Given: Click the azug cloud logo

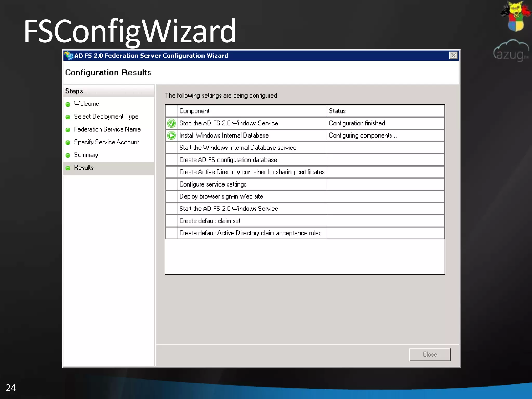Looking at the screenshot, I should (511, 50).
